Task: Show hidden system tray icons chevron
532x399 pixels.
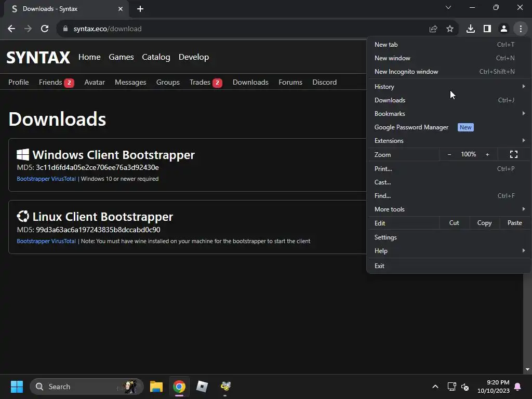Action: click(435, 387)
